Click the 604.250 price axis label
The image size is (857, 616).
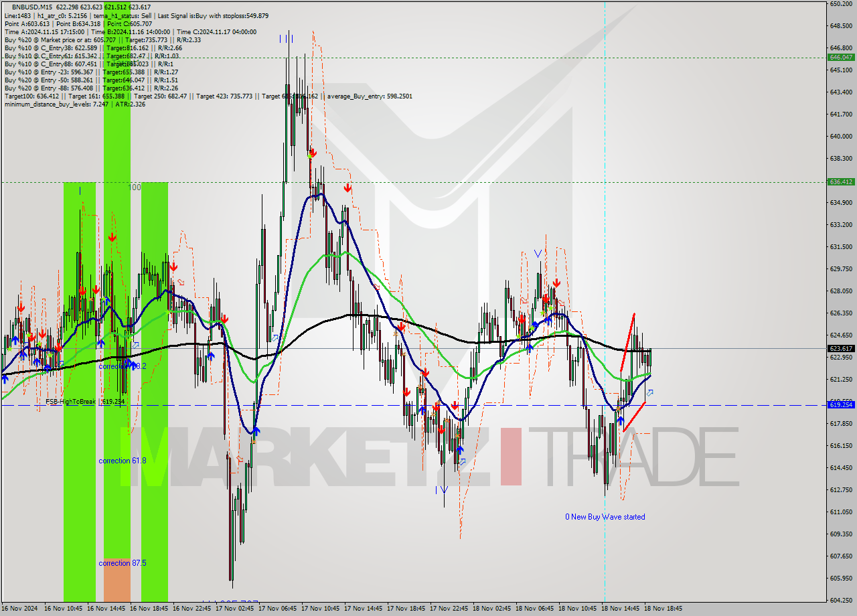841,601
